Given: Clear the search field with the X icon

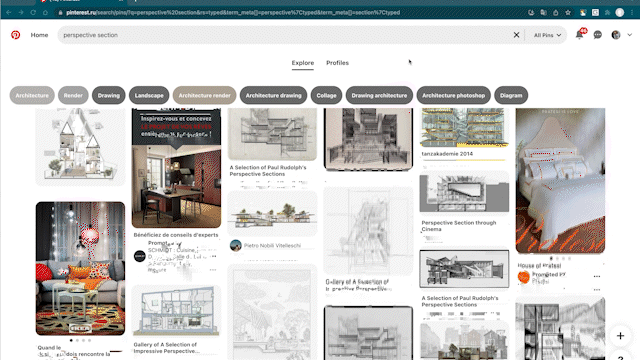Looking at the screenshot, I should [x=516, y=35].
